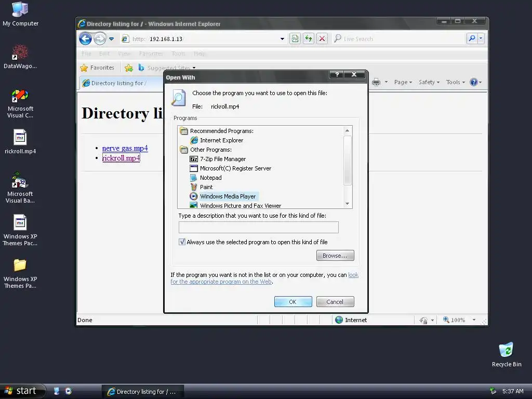The image size is (532, 399).
Task: Stop loading with the red X icon
Action: pos(322,38)
